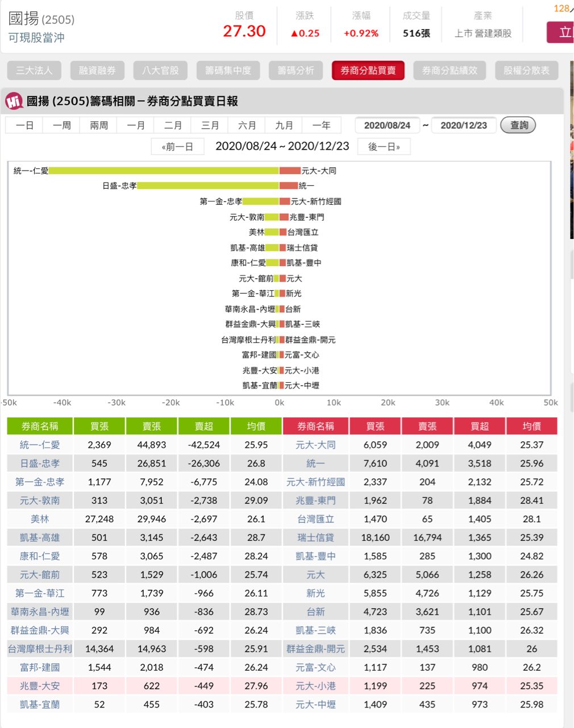Screen dimensions: 574x728
Task: Open the 統一-仁愛 broker link in table
Action: click(x=40, y=445)
